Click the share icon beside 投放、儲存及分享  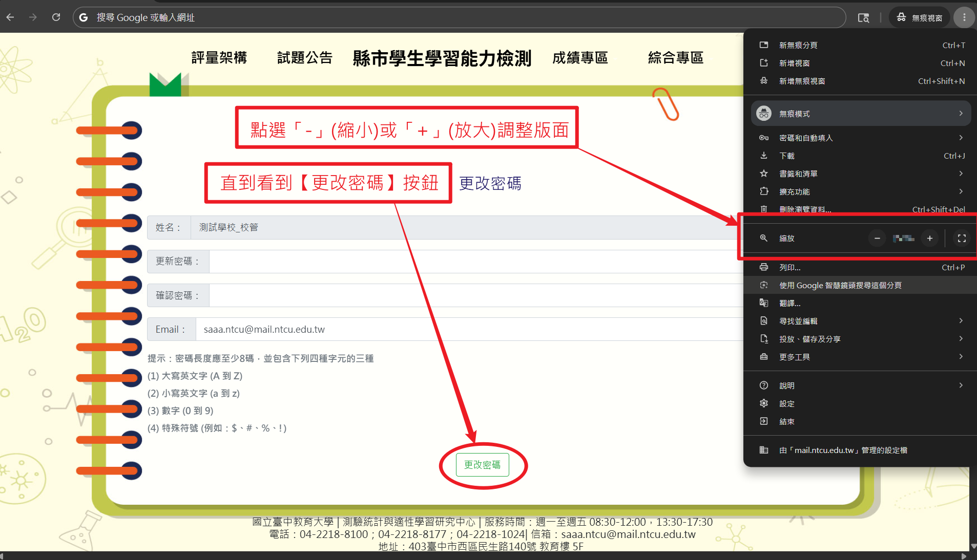pyautogui.click(x=764, y=339)
